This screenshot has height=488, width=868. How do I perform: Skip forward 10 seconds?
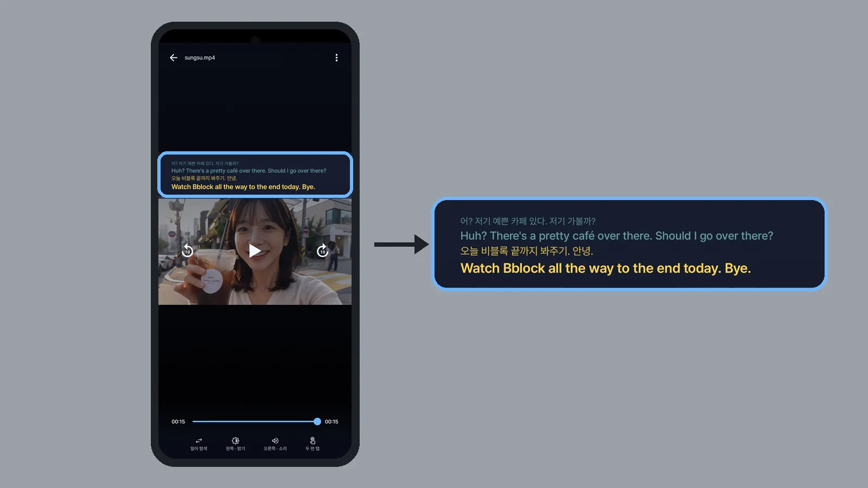[x=323, y=251]
